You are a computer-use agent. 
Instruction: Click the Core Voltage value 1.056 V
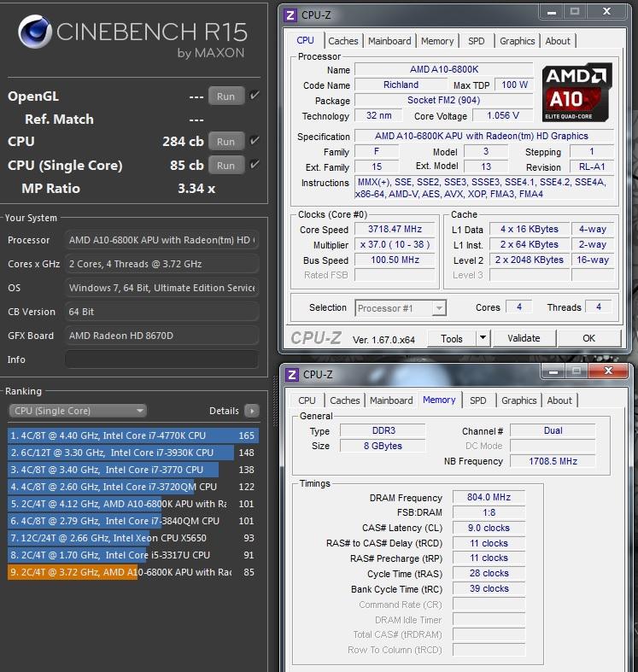click(x=502, y=116)
